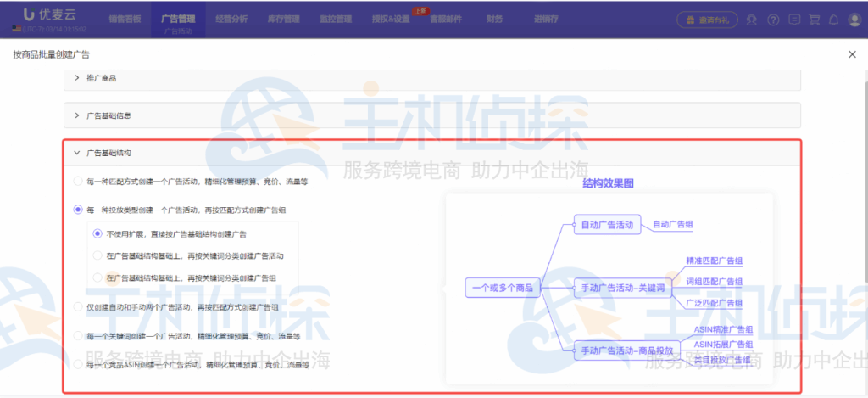Viewport: 868px width, 398px height.
Task: Open the shopping cart icon
Action: tap(814, 20)
